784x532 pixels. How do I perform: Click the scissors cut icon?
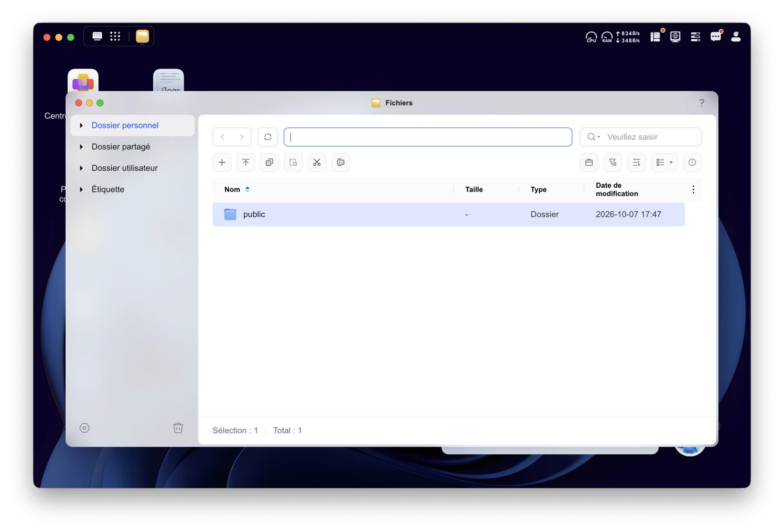(317, 162)
